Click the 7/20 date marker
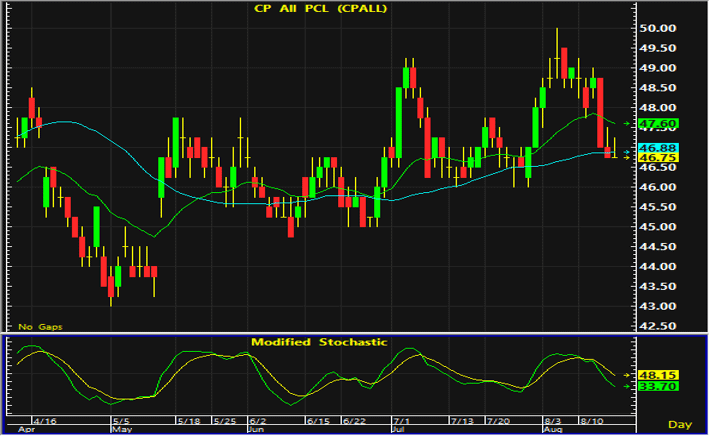The height and width of the screenshot is (436, 710). point(498,421)
